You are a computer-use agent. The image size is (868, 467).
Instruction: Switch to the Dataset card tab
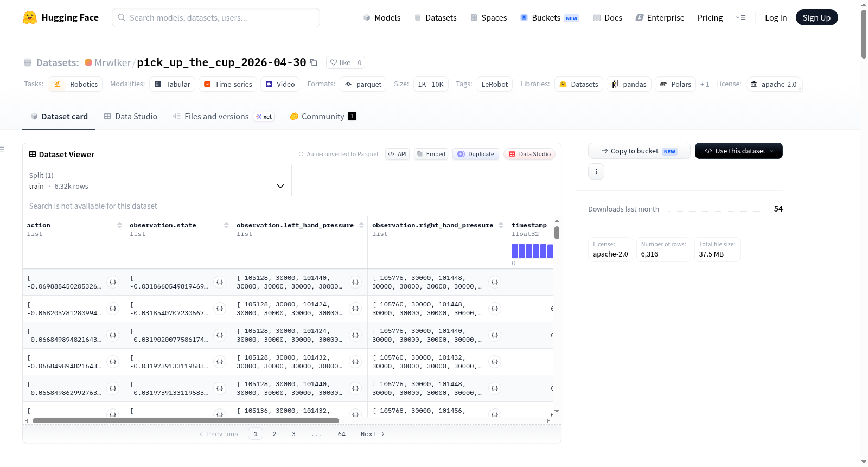click(59, 117)
